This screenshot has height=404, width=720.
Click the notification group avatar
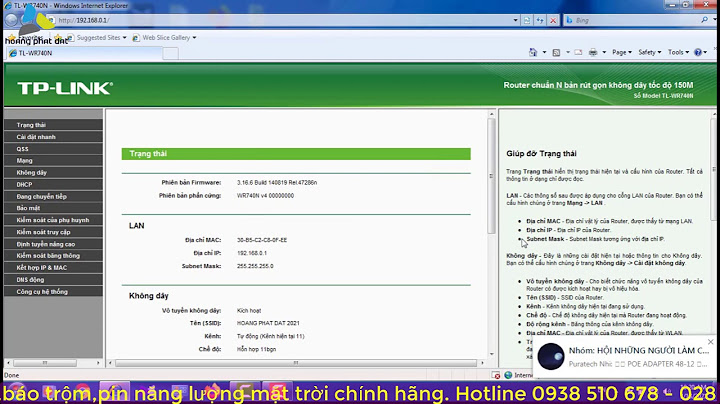[x=551, y=357]
